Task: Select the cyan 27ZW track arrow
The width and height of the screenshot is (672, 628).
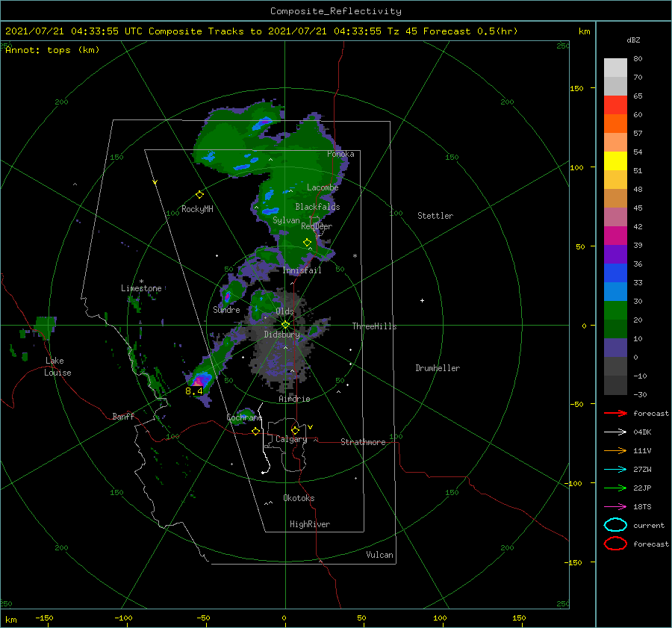Action: [615, 470]
